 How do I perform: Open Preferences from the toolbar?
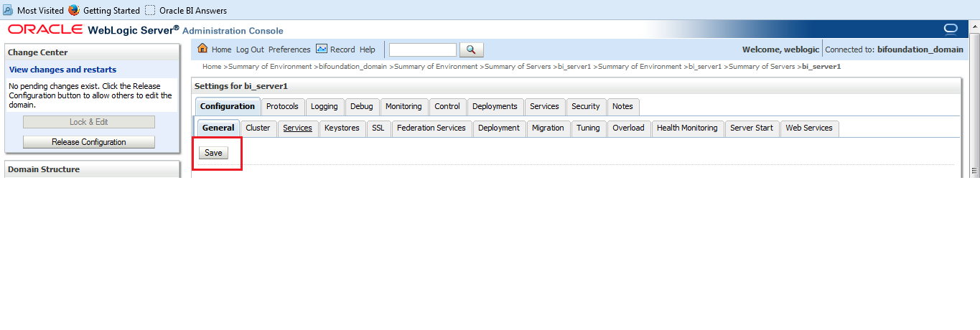pos(289,49)
